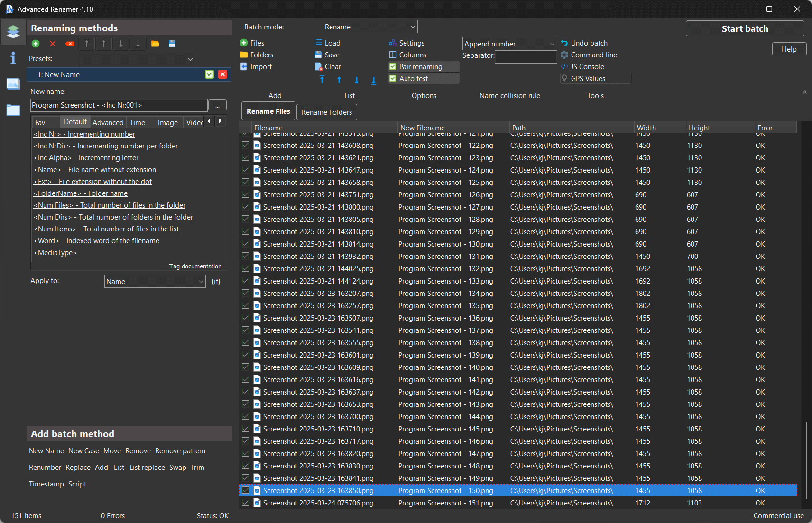Collapse the 1: New Name method
The width and height of the screenshot is (812, 523).
click(x=32, y=75)
